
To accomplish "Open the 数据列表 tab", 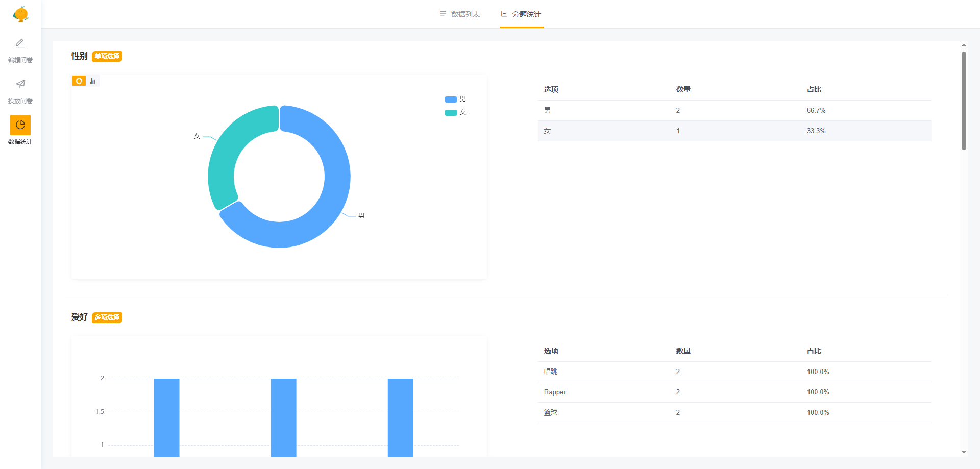I will coord(465,14).
